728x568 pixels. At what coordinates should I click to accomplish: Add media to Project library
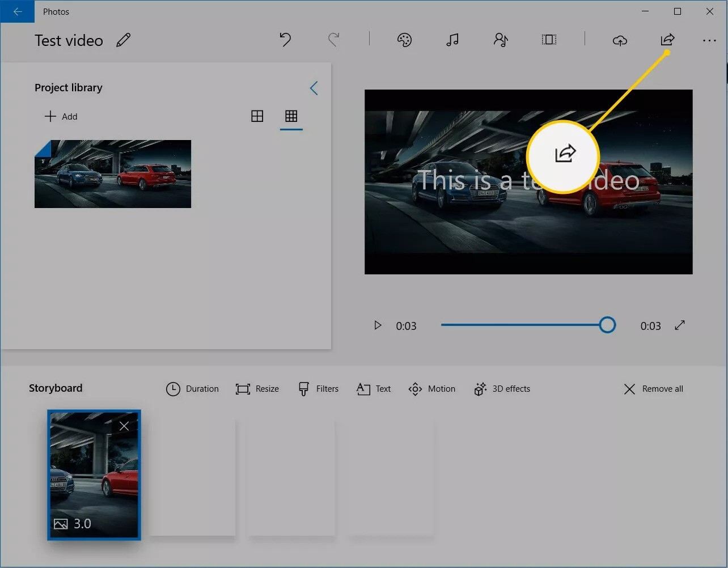(61, 116)
